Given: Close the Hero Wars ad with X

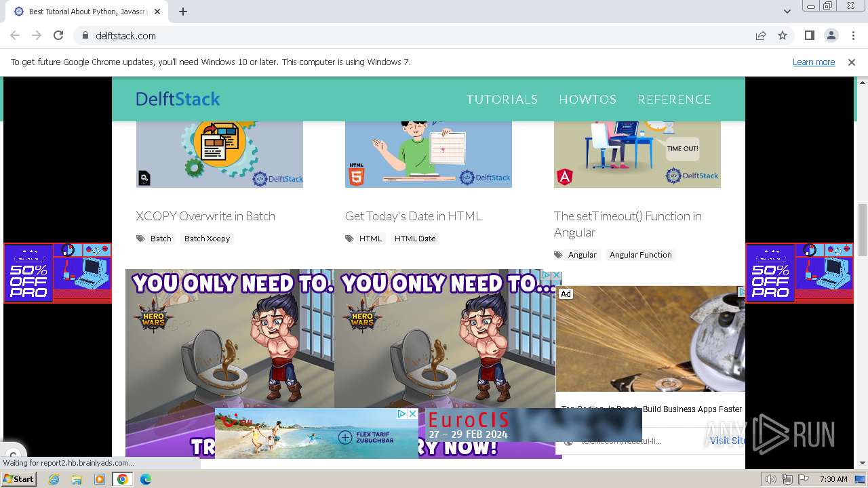Looking at the screenshot, I should pyautogui.click(x=557, y=276).
